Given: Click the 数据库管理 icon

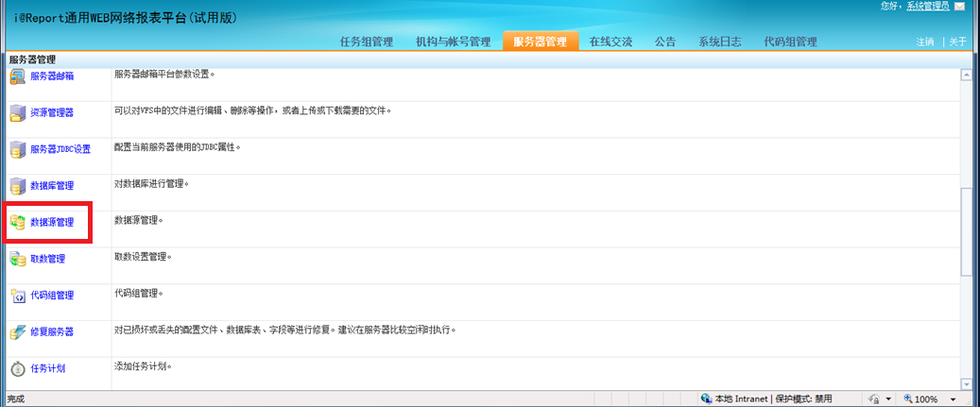Looking at the screenshot, I should (x=17, y=186).
